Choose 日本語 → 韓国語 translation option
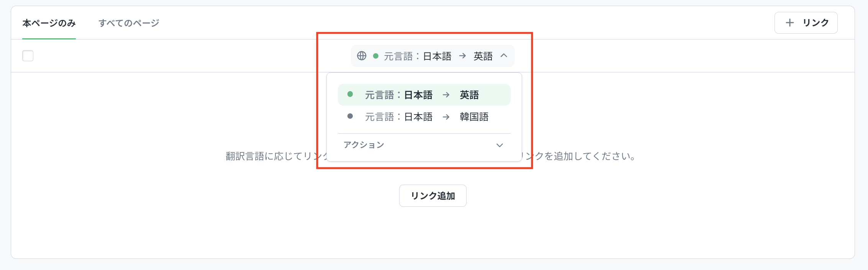Image resolution: width=868 pixels, height=270 pixels. (x=424, y=117)
